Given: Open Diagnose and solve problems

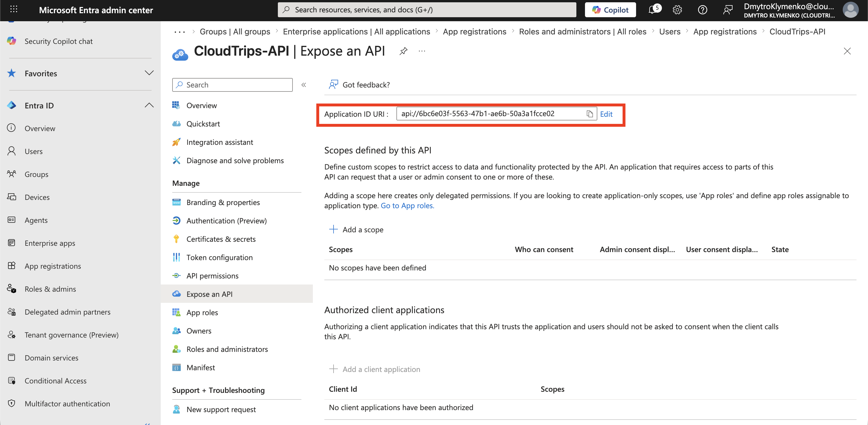Looking at the screenshot, I should coord(235,160).
